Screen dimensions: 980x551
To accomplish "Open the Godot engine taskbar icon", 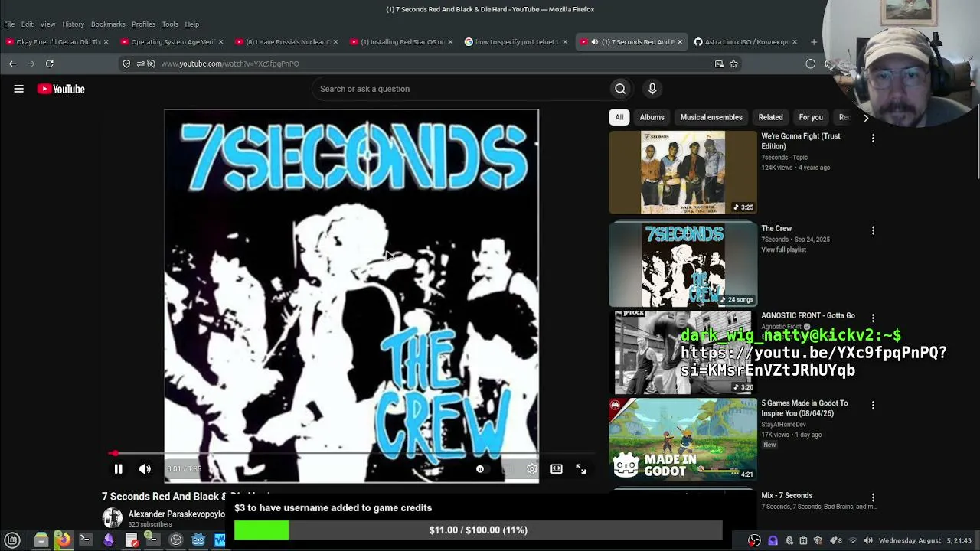I will click(198, 540).
